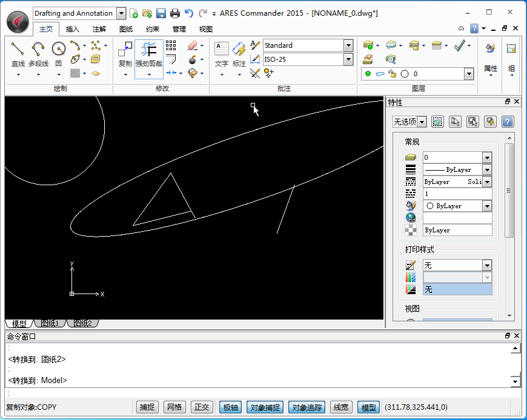Toggle the 网格 grid button

tap(174, 407)
